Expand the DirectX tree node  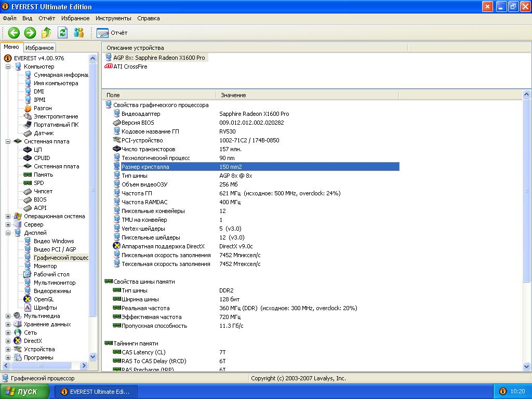click(x=8, y=341)
